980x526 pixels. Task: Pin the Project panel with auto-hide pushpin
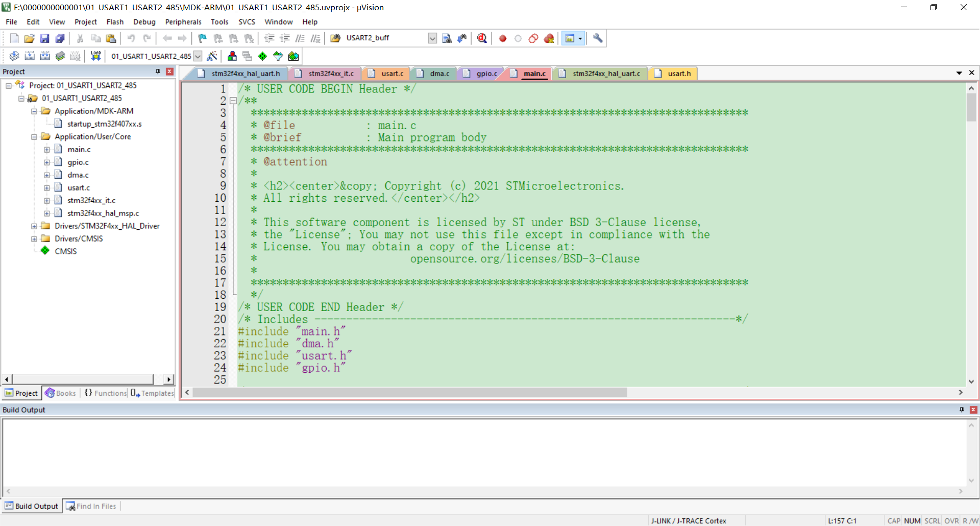point(158,71)
